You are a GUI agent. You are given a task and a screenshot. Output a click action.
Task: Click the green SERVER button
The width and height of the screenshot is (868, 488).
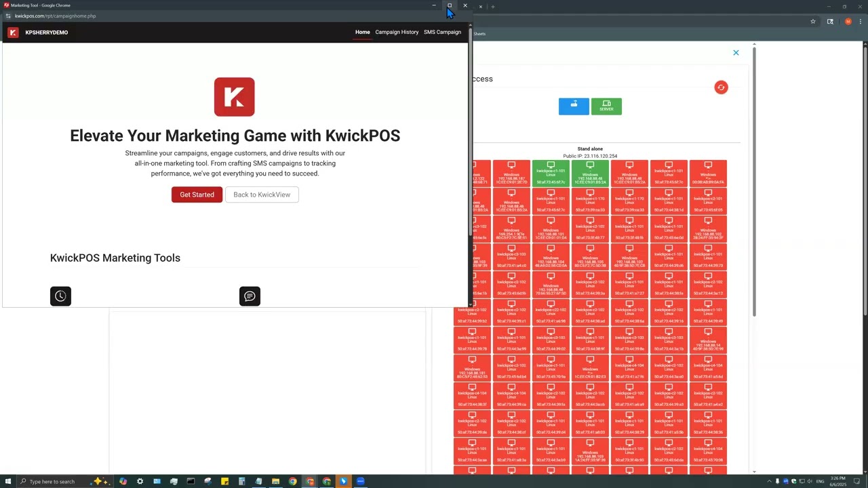[606, 106]
